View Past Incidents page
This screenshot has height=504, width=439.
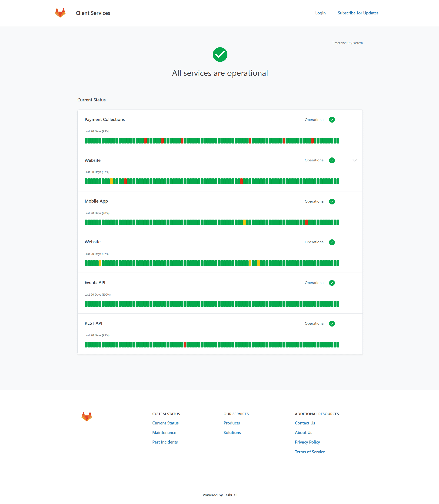click(x=165, y=442)
